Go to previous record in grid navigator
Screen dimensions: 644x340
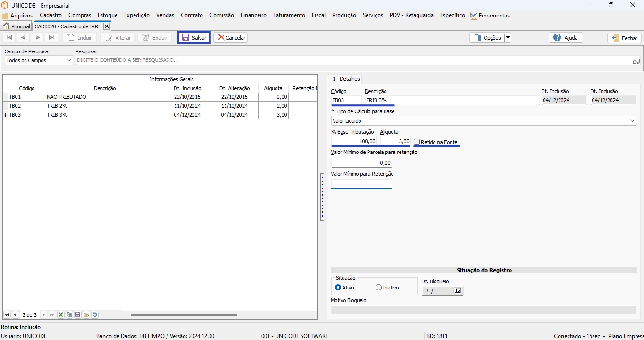click(16, 315)
